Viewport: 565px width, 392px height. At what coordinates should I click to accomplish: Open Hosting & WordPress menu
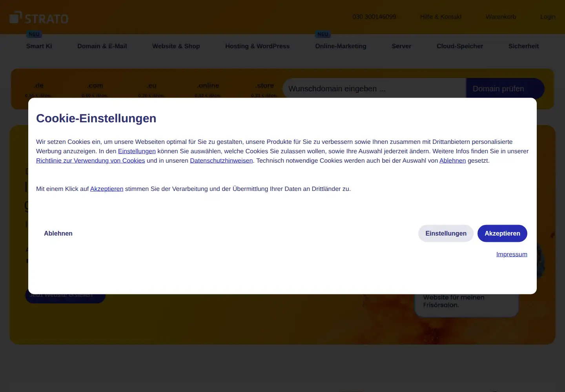pyautogui.click(x=257, y=46)
